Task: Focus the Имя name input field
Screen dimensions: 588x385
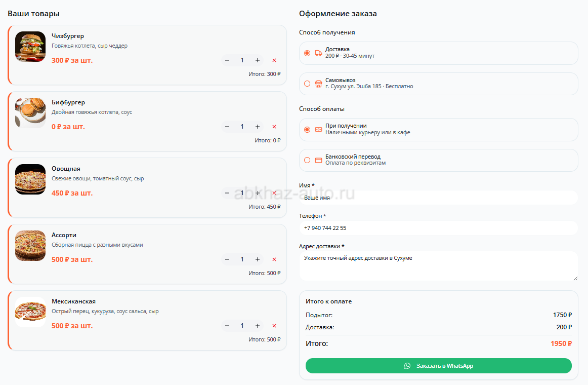Action: click(438, 198)
